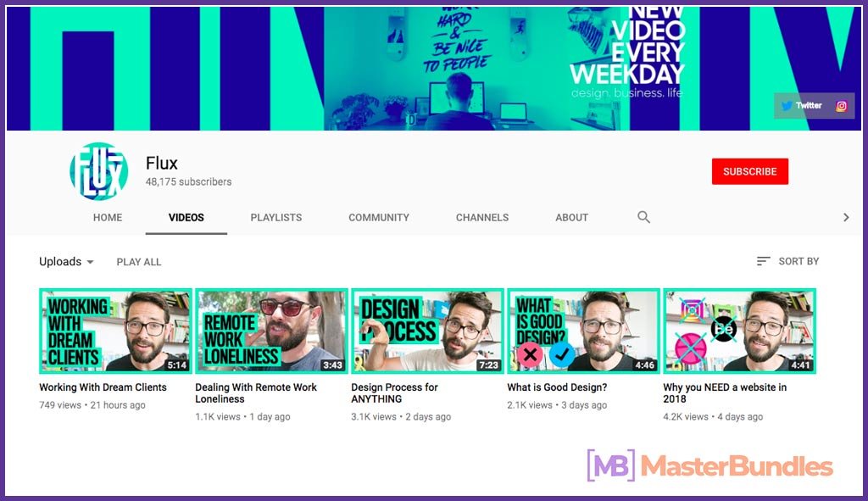This screenshot has width=868, height=501.
Task: Click the Dealing With Remote Work Loneliness title
Action: click(256, 393)
